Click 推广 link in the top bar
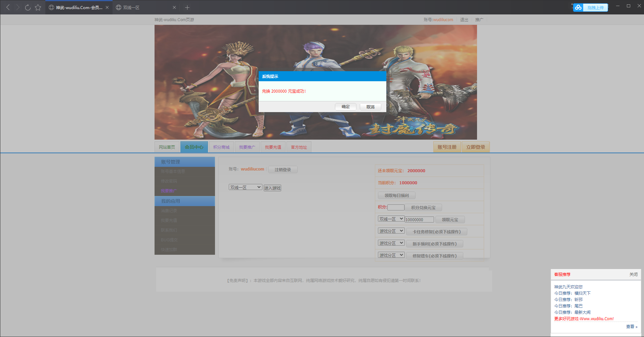The width and height of the screenshot is (644, 337). tap(479, 20)
